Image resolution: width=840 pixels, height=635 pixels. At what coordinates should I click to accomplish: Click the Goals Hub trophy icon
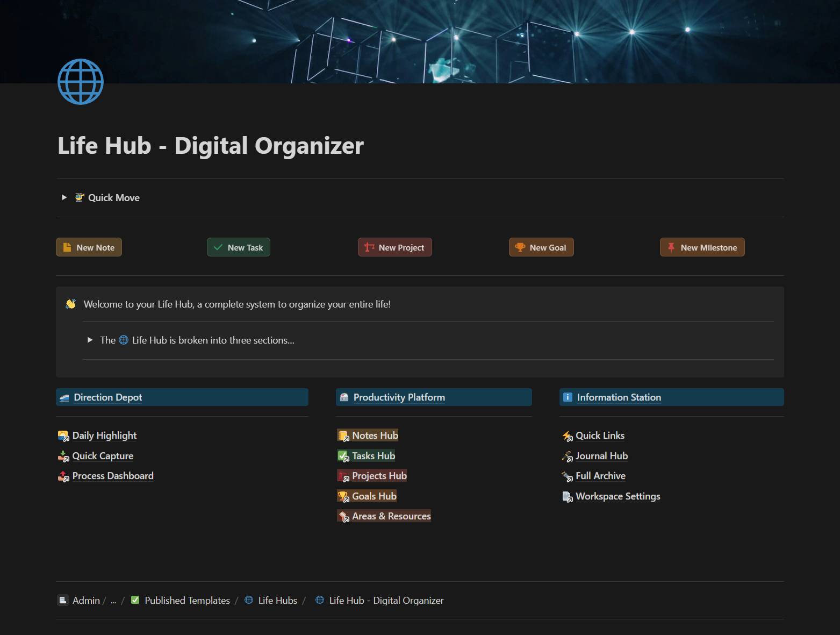tap(343, 496)
